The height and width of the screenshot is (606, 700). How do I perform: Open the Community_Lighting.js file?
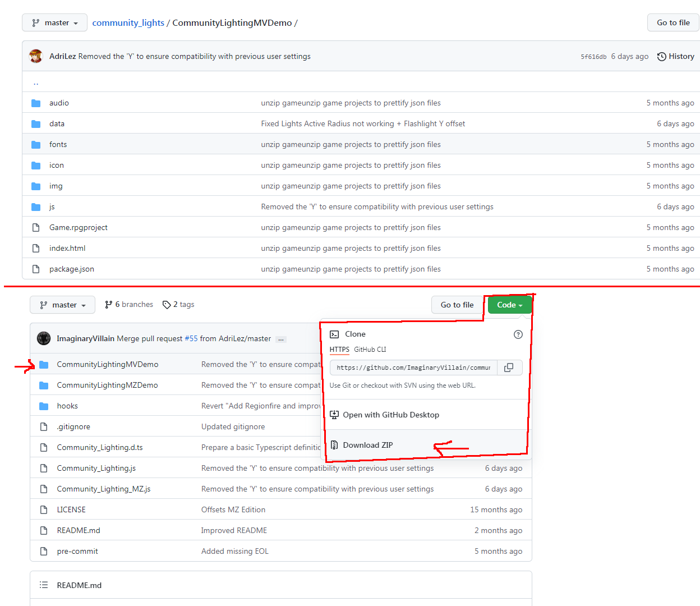[96, 468]
